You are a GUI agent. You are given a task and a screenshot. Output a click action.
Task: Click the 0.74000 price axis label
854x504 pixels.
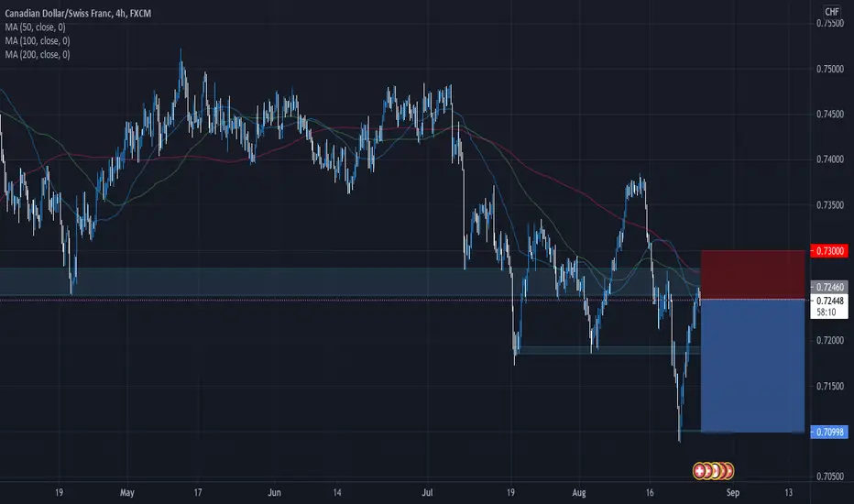830,159
